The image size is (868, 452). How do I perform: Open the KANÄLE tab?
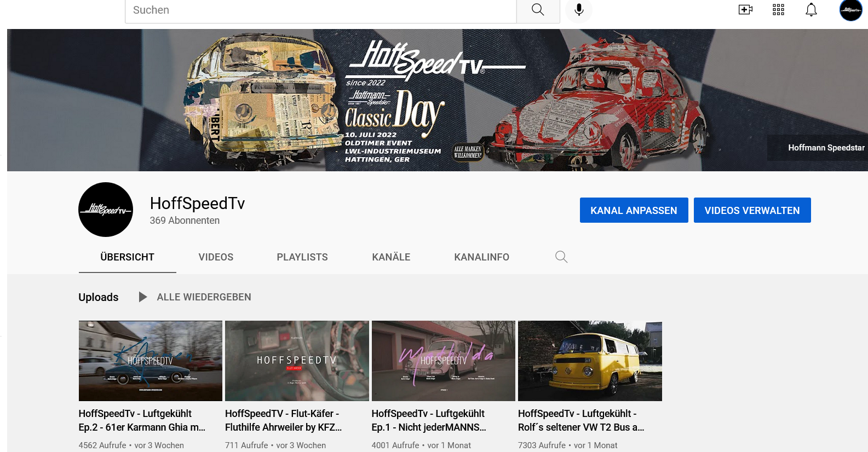pos(391,257)
